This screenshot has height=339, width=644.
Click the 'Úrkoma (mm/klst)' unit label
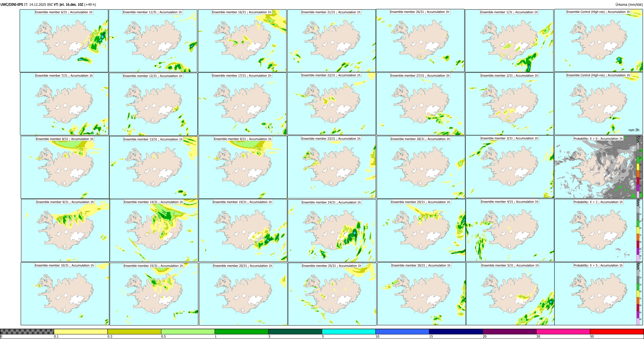coord(629,5)
